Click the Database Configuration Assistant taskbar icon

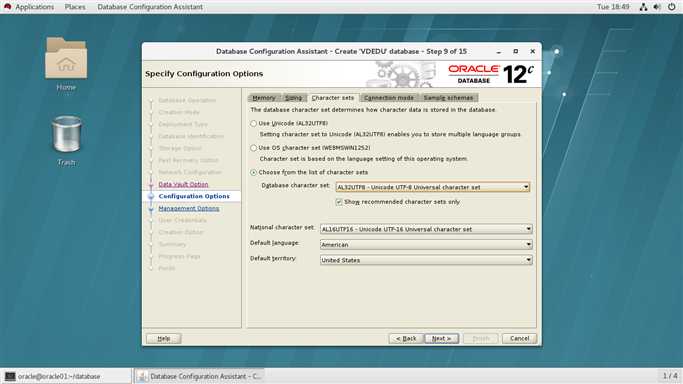coord(142,376)
